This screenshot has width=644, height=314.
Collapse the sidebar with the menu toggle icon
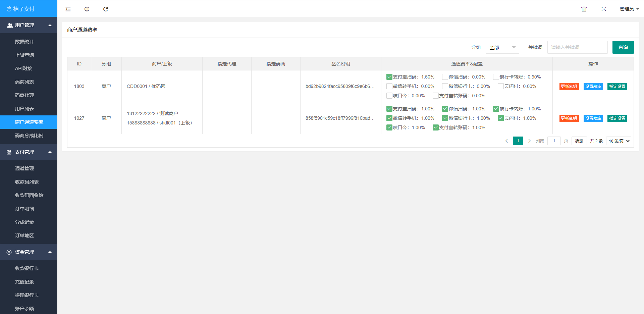coord(68,9)
